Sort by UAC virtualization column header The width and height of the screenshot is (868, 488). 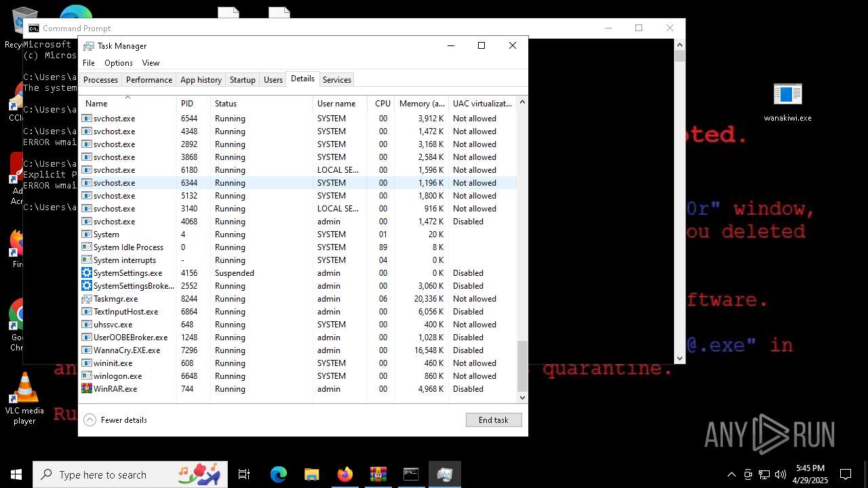tap(482, 104)
